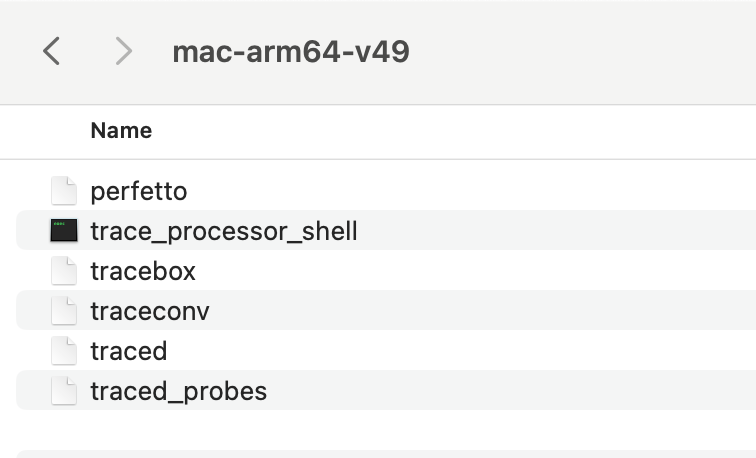Select the perfetto file name

139,190
